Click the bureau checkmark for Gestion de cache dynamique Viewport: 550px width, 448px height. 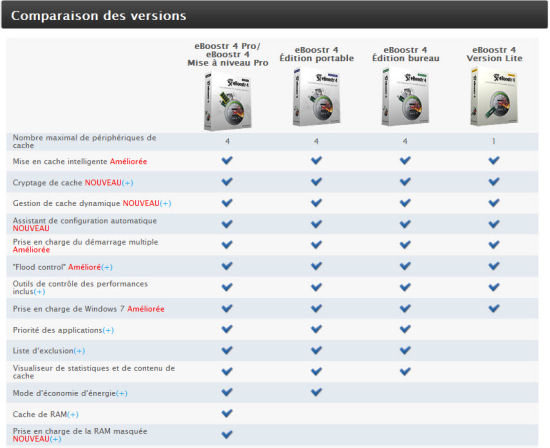pyautogui.click(x=405, y=203)
